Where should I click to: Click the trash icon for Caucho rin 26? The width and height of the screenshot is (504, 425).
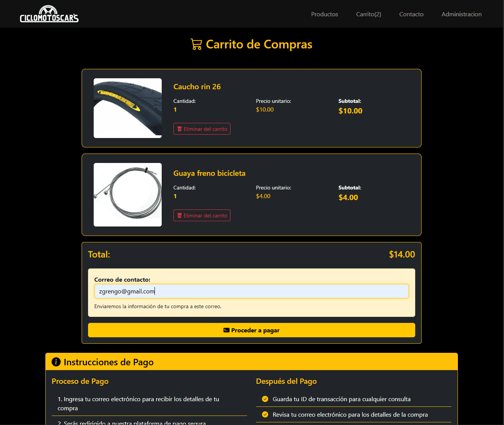pos(179,129)
